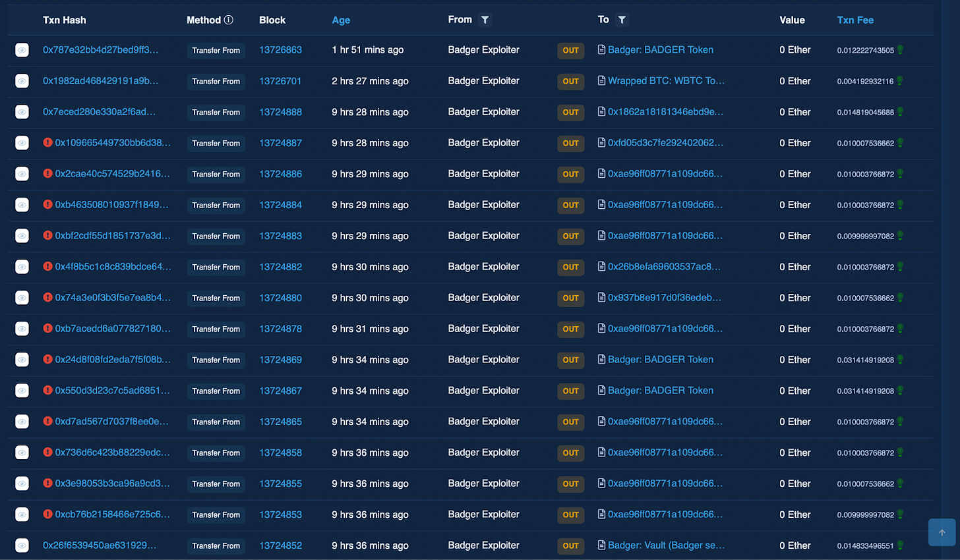
Task: Click the Transfer From badge in block 13726863's row
Action: coord(216,51)
